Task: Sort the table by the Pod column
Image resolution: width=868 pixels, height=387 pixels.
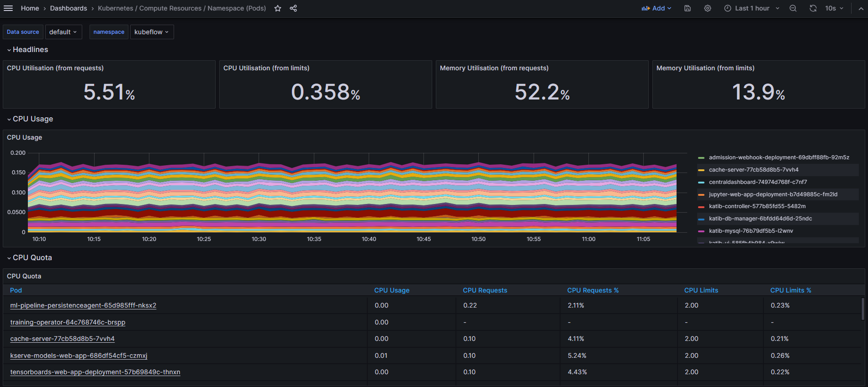Action: [x=16, y=290]
